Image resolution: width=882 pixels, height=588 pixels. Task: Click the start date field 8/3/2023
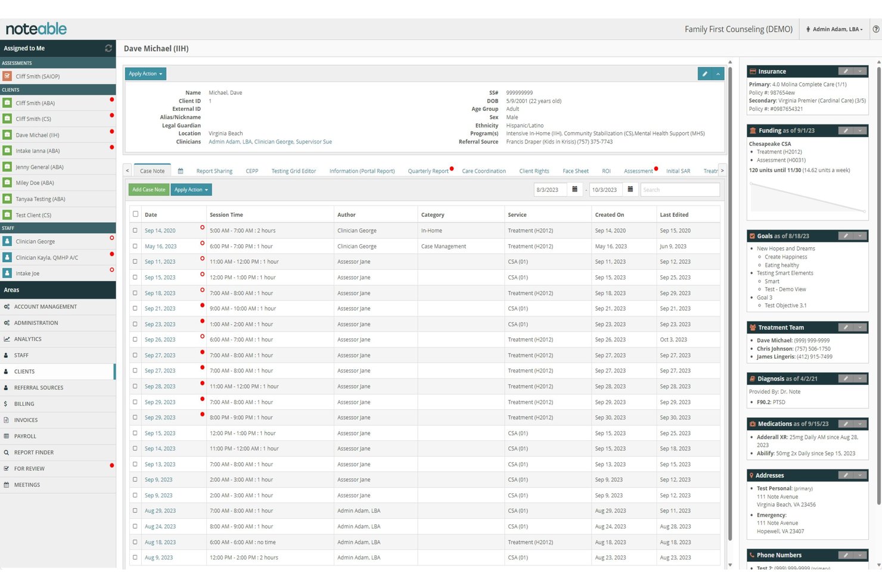point(551,189)
